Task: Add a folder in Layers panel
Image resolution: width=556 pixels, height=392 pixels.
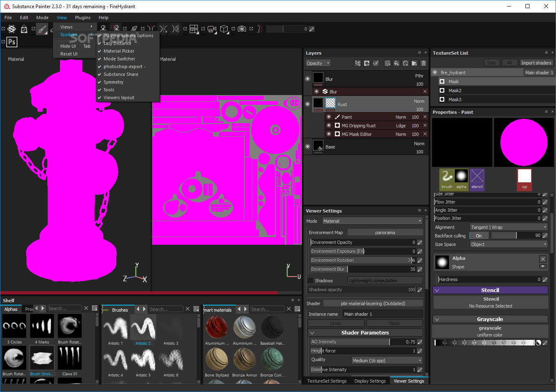Action: (414, 63)
